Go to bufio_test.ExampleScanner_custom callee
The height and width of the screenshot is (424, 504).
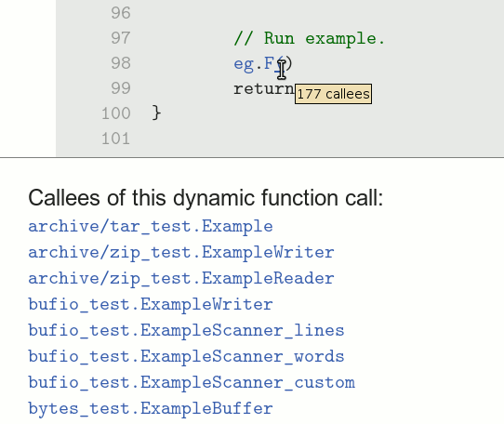tap(192, 383)
